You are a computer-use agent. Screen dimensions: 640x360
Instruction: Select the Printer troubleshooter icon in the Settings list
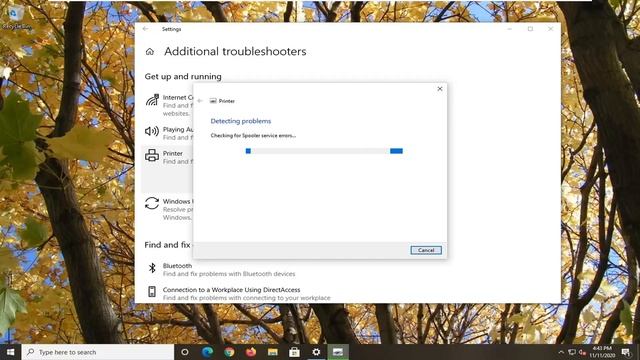pyautogui.click(x=152, y=155)
